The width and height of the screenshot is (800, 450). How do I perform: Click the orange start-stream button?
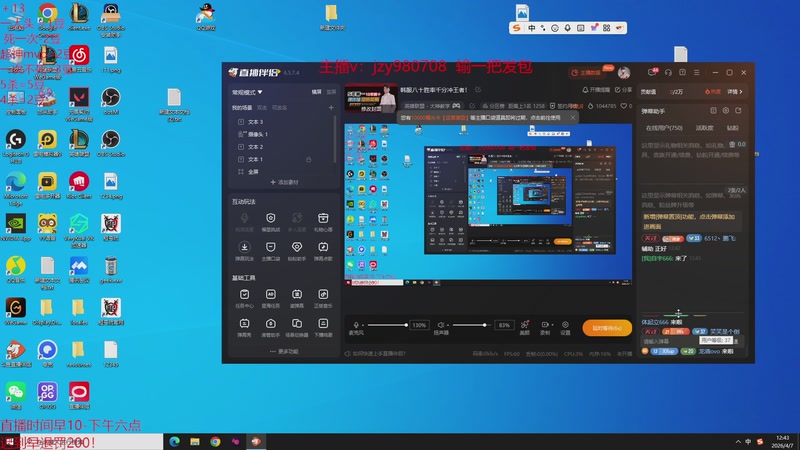(607, 328)
